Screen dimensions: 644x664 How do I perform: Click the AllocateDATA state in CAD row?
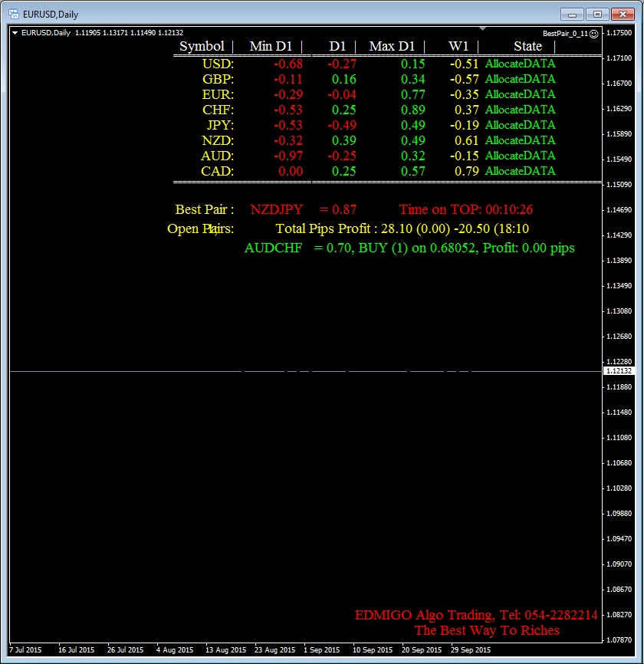point(520,171)
